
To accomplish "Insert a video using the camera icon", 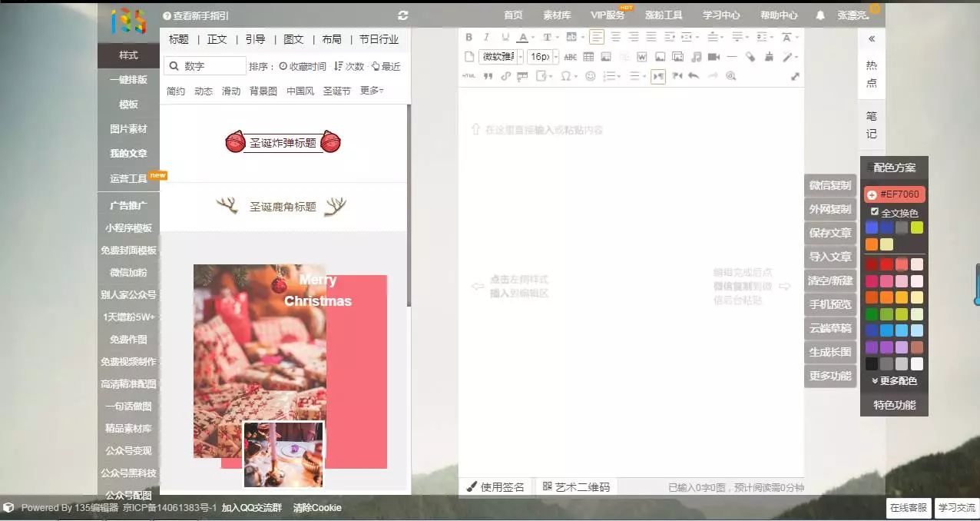I will (x=713, y=56).
